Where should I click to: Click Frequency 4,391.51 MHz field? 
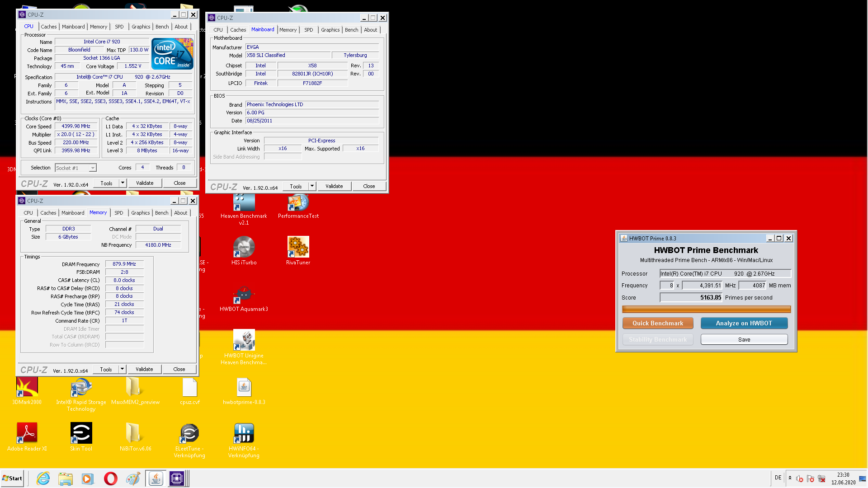click(x=702, y=285)
